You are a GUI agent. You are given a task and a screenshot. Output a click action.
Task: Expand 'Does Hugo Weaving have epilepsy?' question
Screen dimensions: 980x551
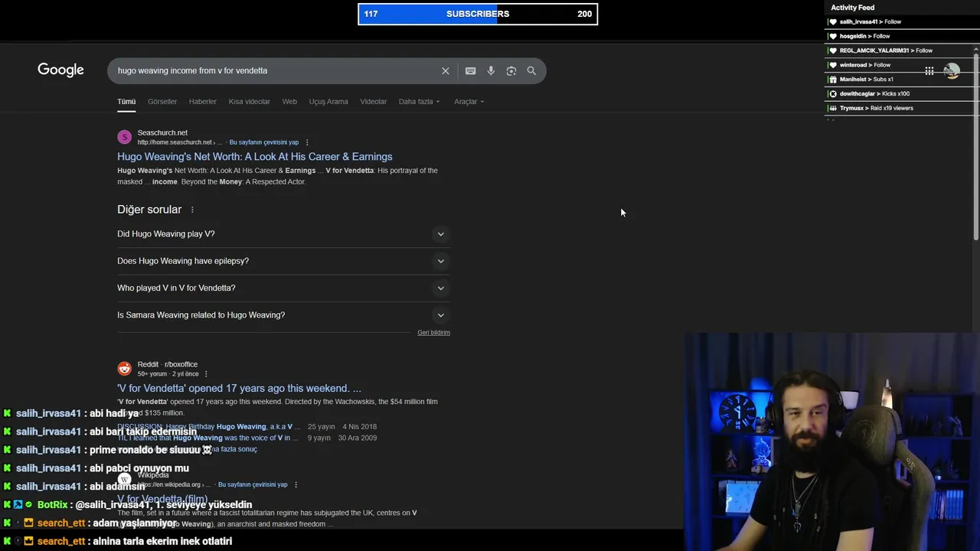(x=283, y=261)
